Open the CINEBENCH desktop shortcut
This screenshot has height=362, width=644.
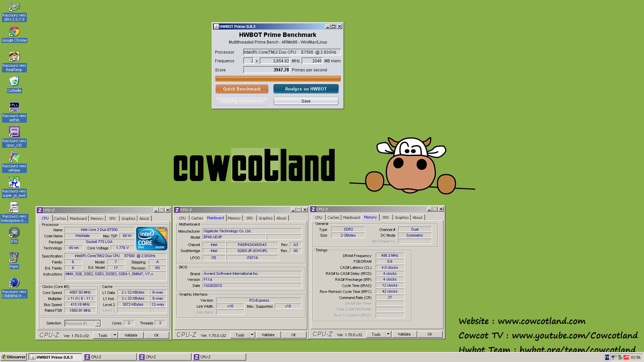click(x=14, y=288)
